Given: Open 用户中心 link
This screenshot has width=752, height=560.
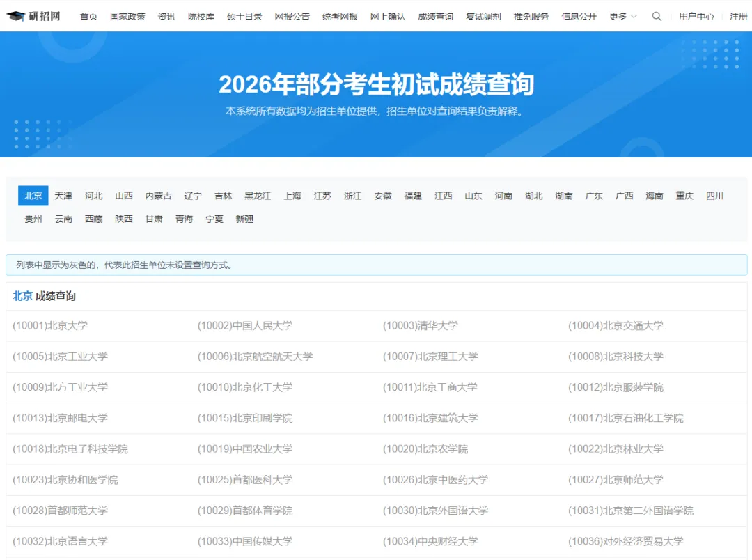Looking at the screenshot, I should pos(696,16).
